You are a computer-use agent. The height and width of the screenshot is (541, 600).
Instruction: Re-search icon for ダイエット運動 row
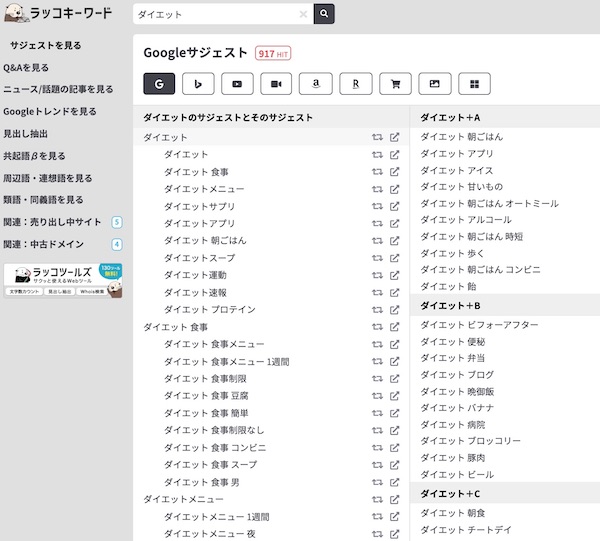pos(377,275)
